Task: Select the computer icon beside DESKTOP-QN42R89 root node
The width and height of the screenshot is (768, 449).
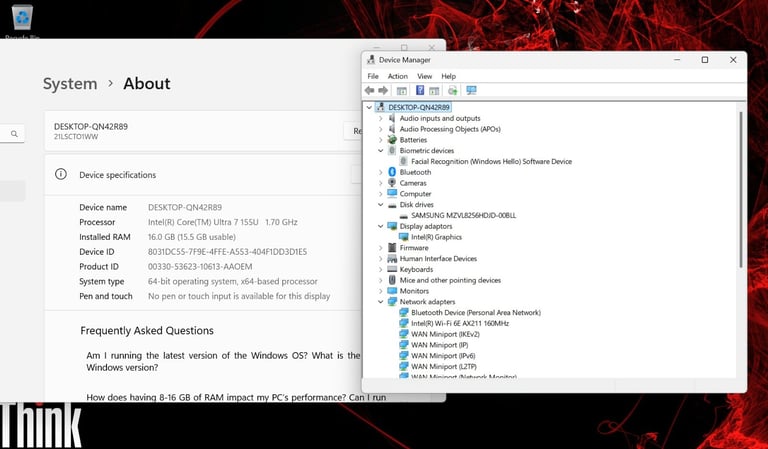Action: tap(381, 107)
